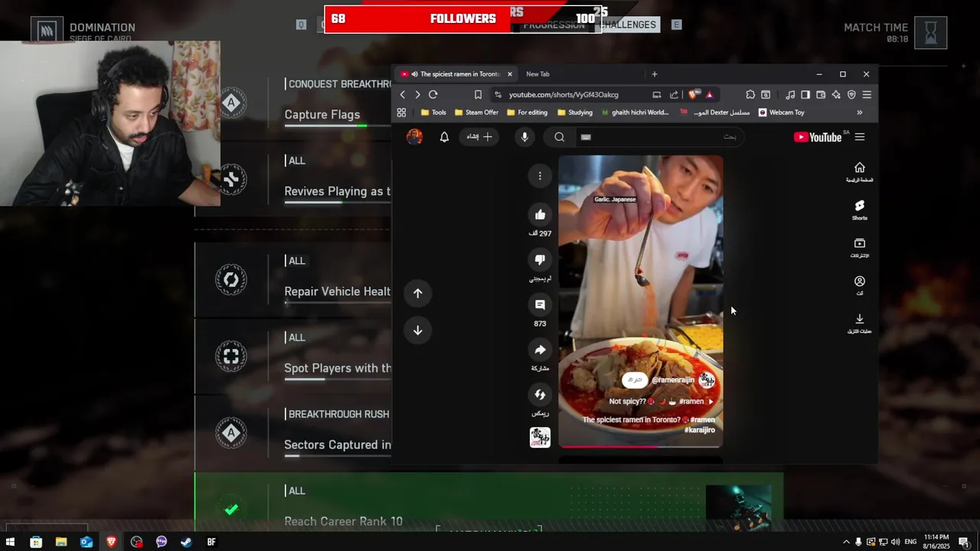Open Shorts in the YouTube sidebar
This screenshot has height=551, width=980.
(860, 210)
